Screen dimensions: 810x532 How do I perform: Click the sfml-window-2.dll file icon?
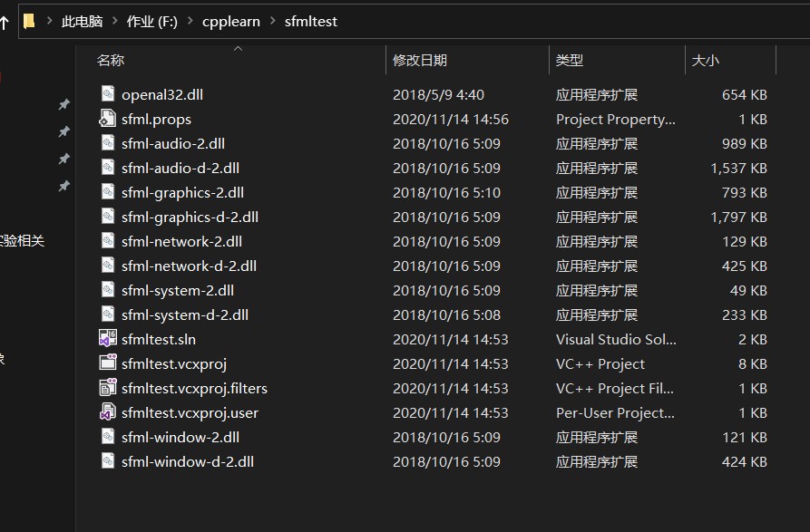(107, 437)
